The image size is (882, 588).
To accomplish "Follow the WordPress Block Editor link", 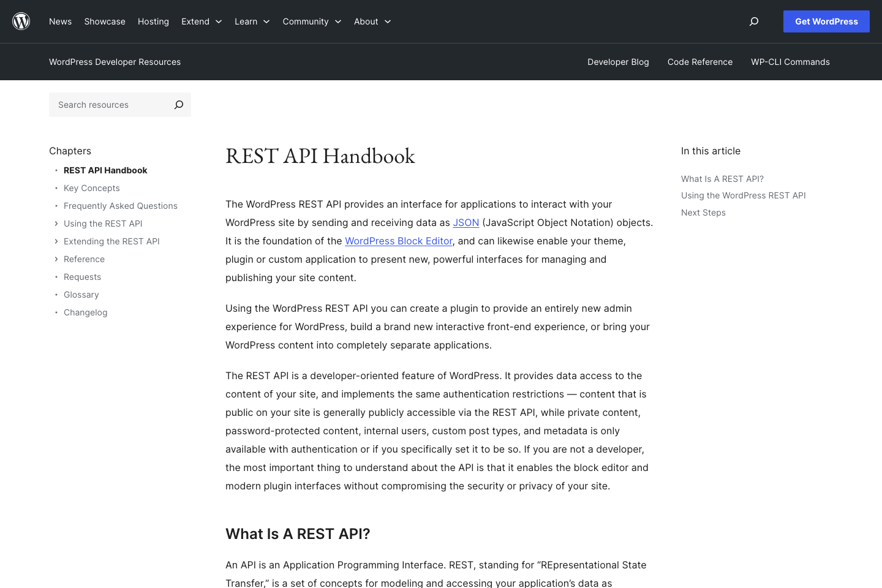I will click(398, 241).
